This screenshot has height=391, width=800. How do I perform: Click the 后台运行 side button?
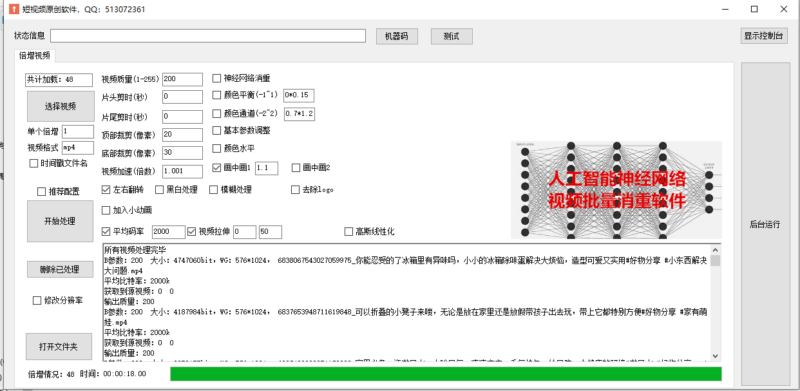(x=764, y=224)
